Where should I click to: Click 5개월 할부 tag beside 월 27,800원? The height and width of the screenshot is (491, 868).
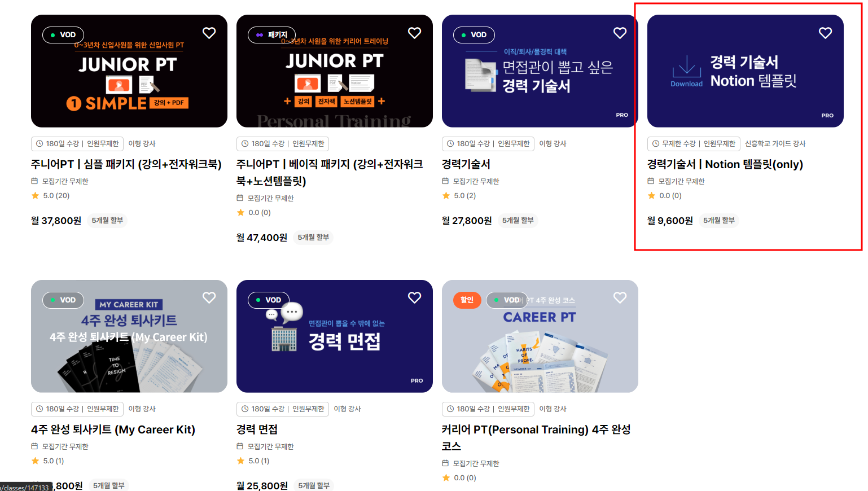[x=518, y=221]
